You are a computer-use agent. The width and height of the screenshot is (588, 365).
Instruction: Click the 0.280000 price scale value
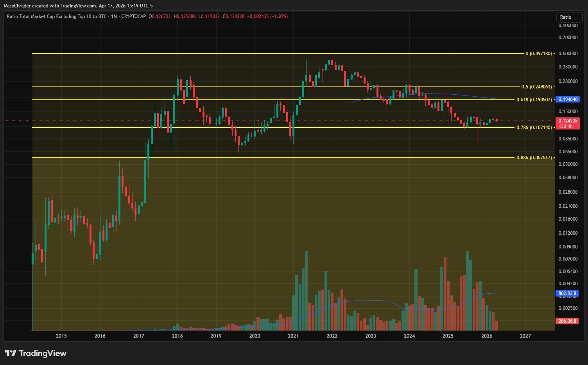click(568, 81)
